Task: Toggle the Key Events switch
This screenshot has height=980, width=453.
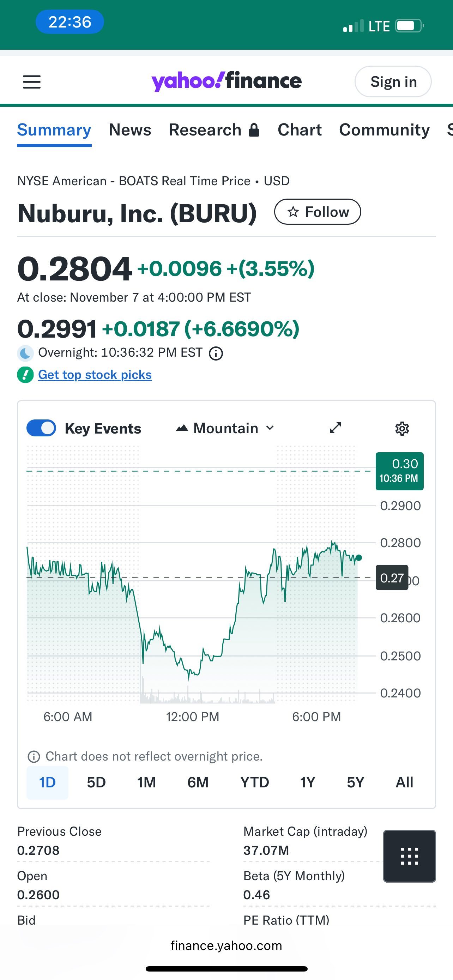Action: tap(41, 428)
